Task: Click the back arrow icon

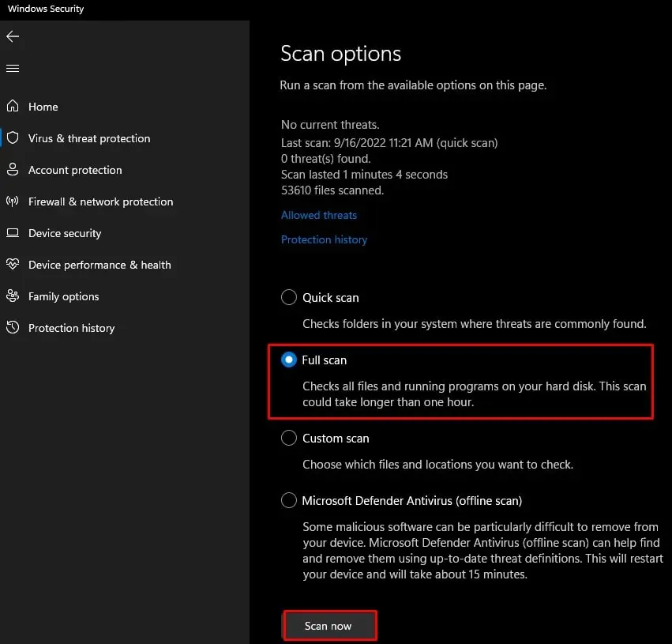Action: pyautogui.click(x=13, y=36)
